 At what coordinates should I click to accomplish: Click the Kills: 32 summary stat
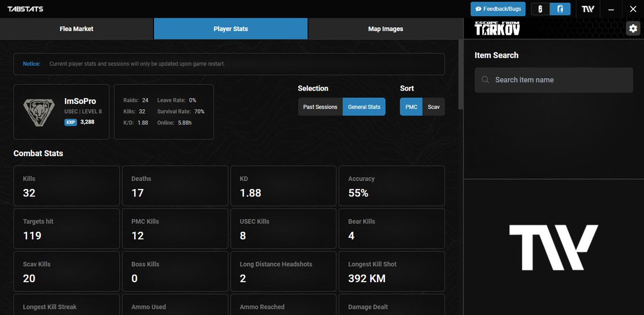[x=134, y=112]
